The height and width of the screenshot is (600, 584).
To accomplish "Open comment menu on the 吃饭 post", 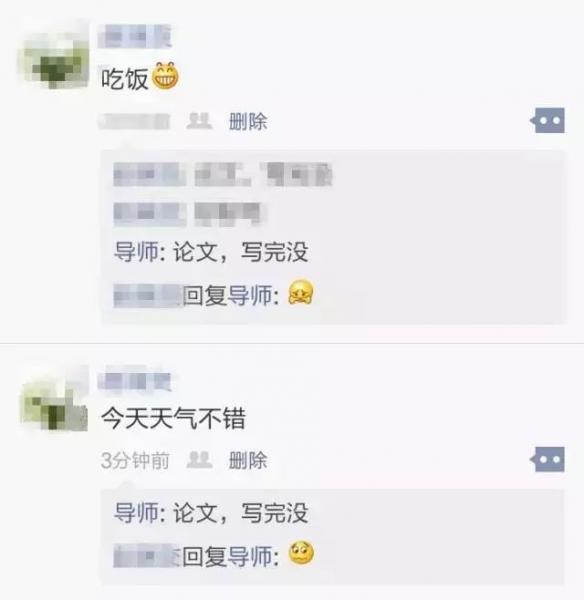I will point(548,121).
